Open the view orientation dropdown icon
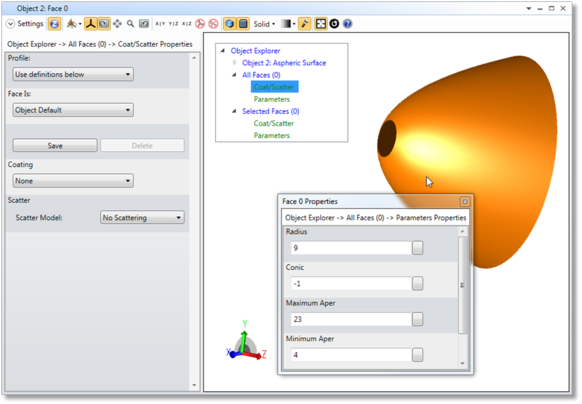This screenshot has width=582, height=404. click(x=73, y=24)
